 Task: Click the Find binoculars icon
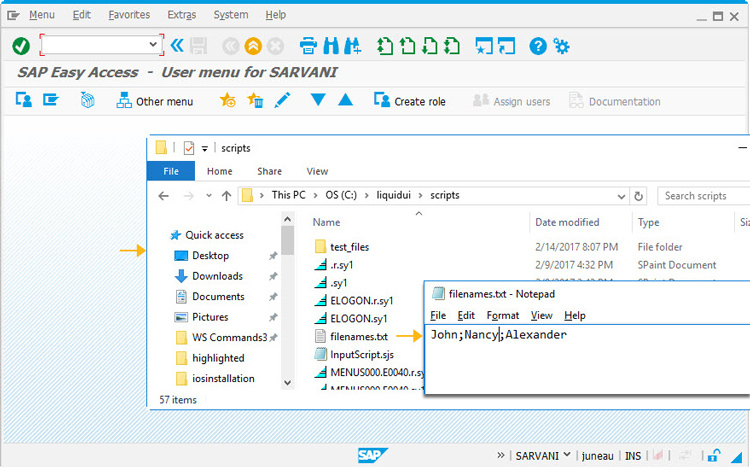click(x=331, y=46)
